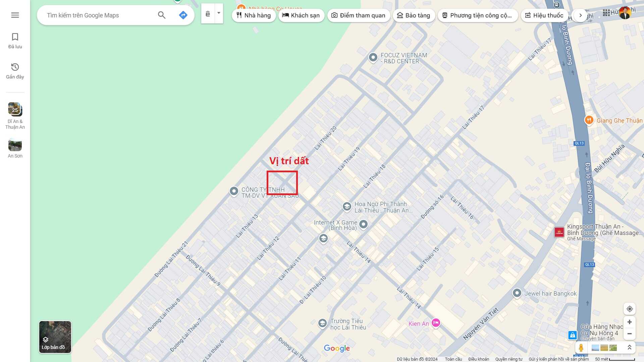Open Gần đây recent history

pyautogui.click(x=15, y=71)
